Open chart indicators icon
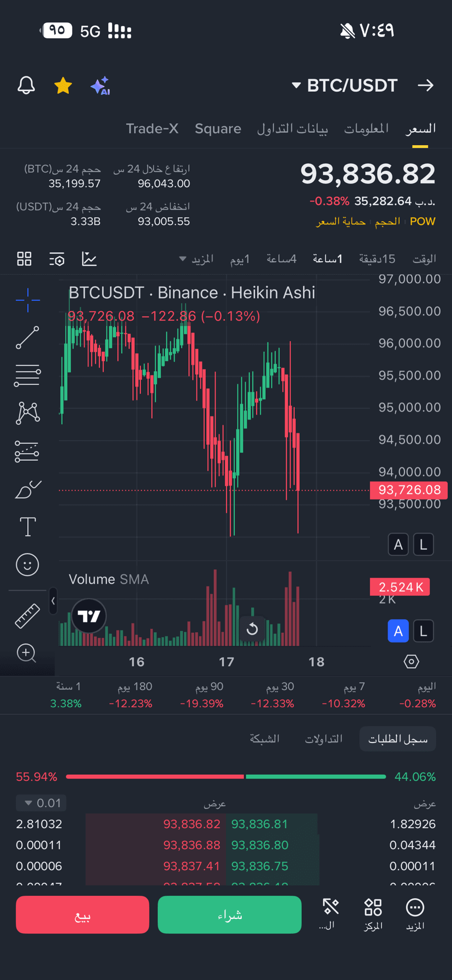The height and width of the screenshot is (980, 452). pos(90,259)
